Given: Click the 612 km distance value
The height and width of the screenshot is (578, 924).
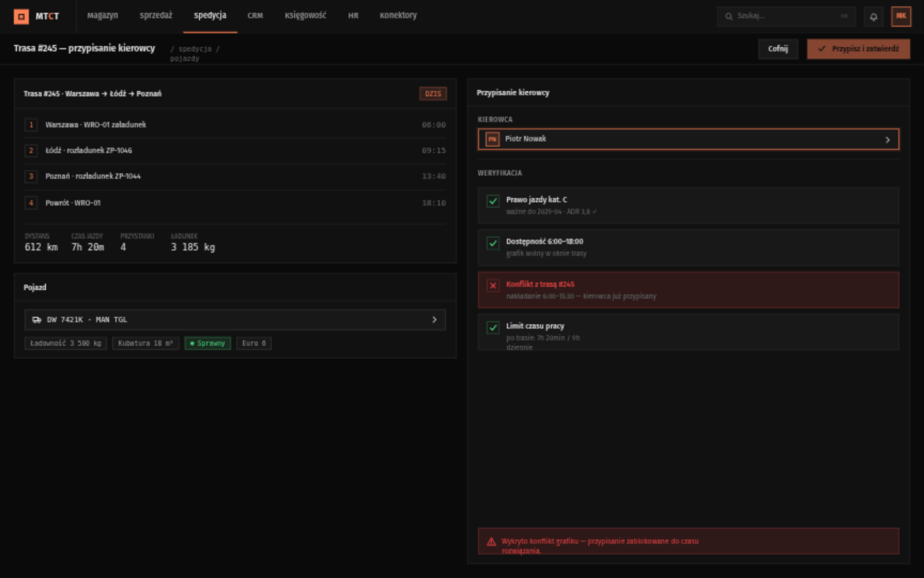Looking at the screenshot, I should [x=42, y=247].
